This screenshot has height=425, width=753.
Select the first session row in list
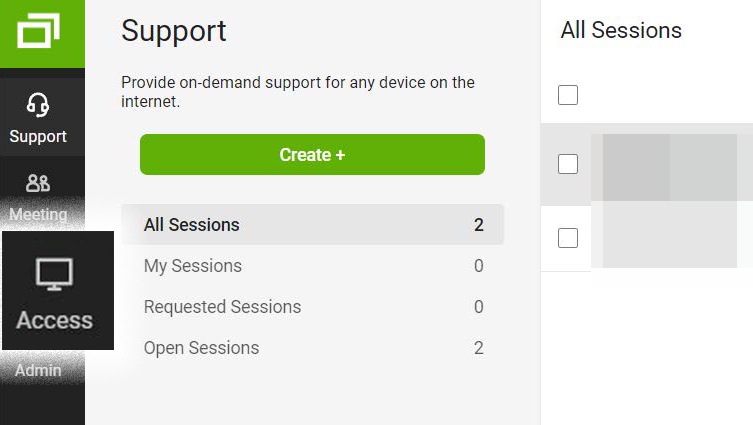click(670, 164)
